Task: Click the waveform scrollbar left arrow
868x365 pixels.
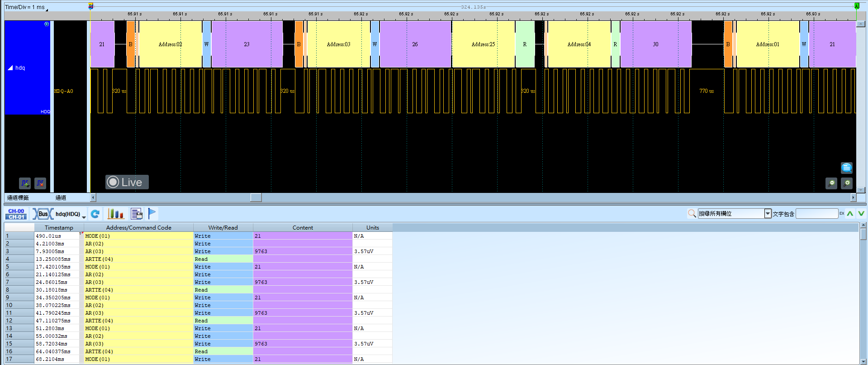Action: pos(93,197)
